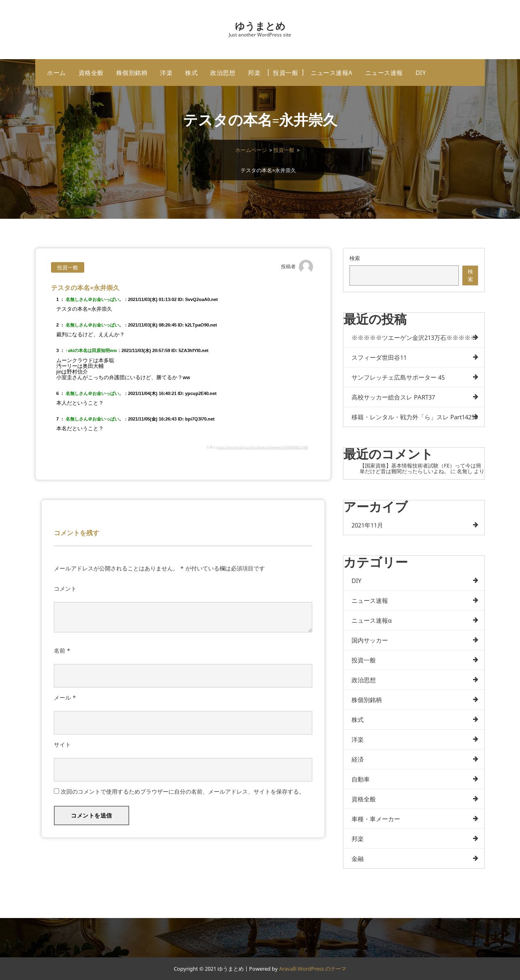Tick the save name and email checkbox
The image size is (520, 980).
(x=56, y=791)
